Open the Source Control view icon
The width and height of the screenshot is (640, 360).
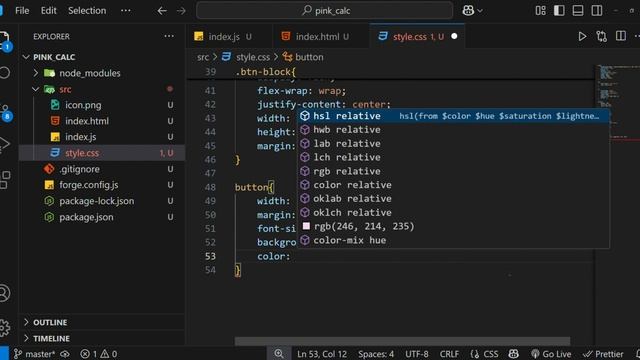click(5, 113)
